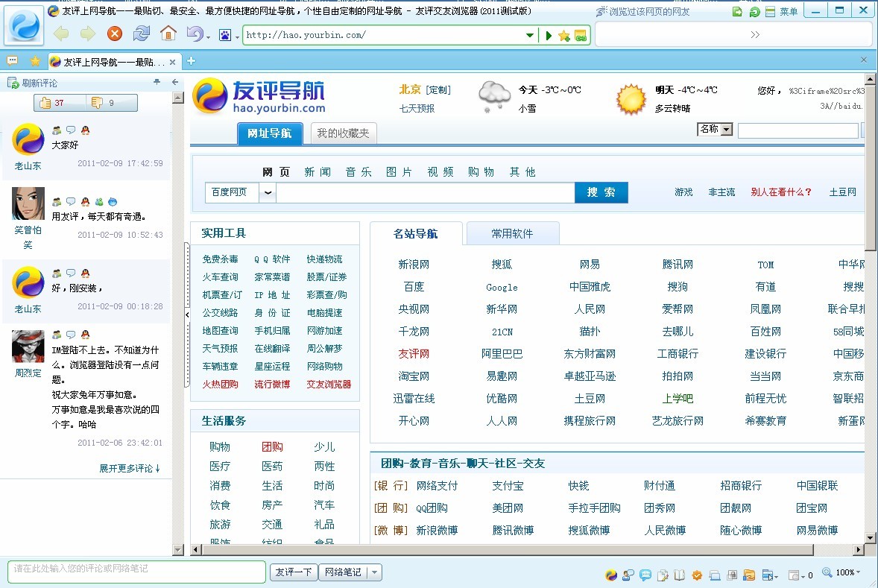
Task: Click the 网络笔记 button
Action: pos(344,572)
